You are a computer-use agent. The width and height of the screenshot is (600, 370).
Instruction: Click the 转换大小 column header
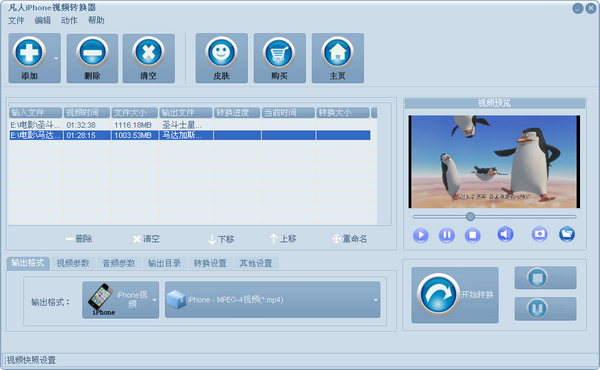point(343,112)
